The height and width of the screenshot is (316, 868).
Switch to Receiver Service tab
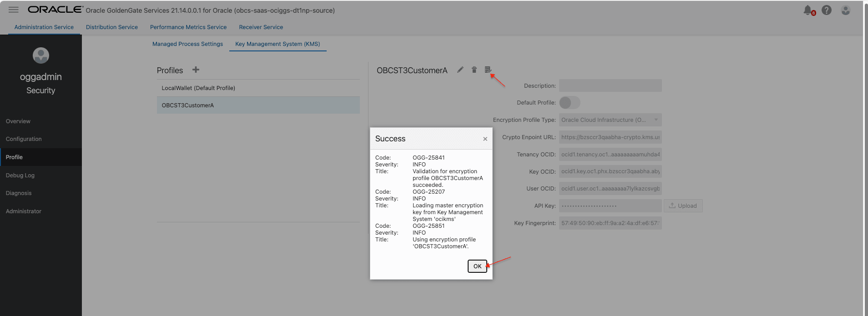click(x=261, y=27)
